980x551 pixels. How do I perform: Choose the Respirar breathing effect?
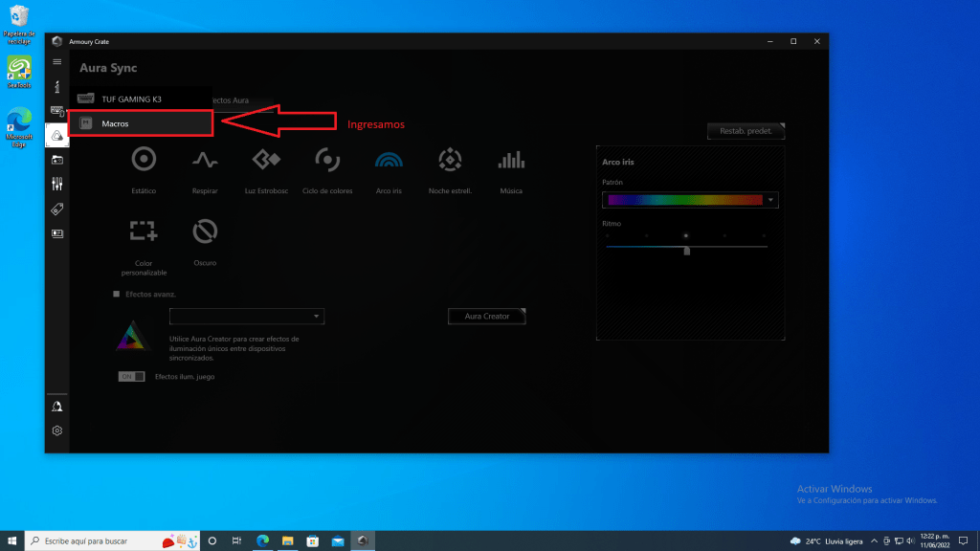point(204,160)
